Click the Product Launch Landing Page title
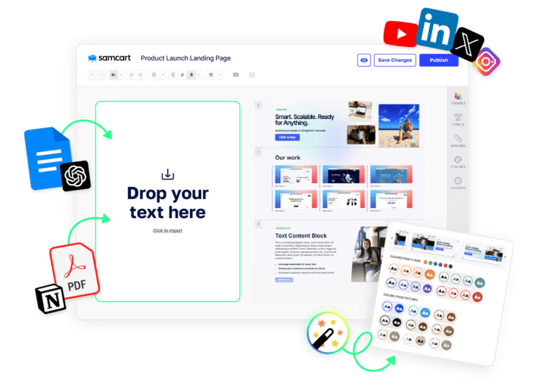Image resolution: width=545 pixels, height=392 pixels. tap(185, 58)
